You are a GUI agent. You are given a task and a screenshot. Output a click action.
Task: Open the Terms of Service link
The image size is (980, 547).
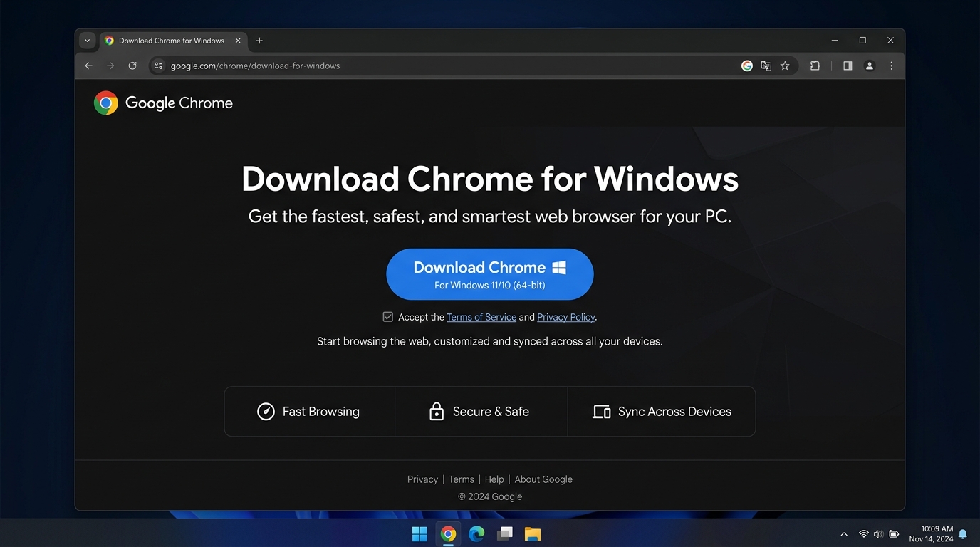[481, 317]
